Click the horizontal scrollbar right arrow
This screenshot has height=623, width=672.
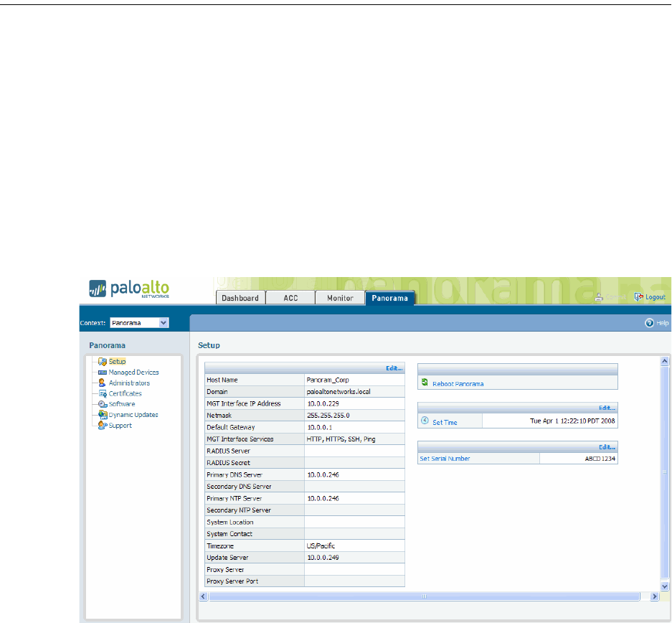click(x=654, y=596)
